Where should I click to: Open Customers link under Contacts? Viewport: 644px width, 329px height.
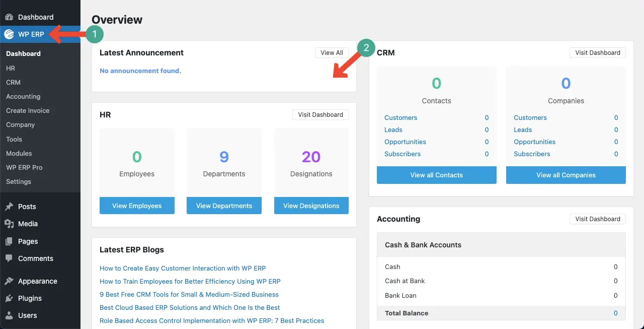point(401,117)
